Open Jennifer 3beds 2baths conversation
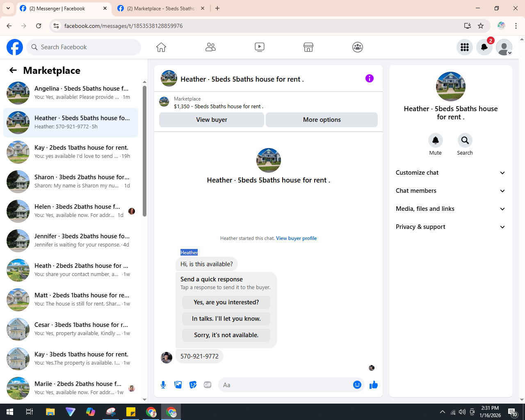 (71, 241)
